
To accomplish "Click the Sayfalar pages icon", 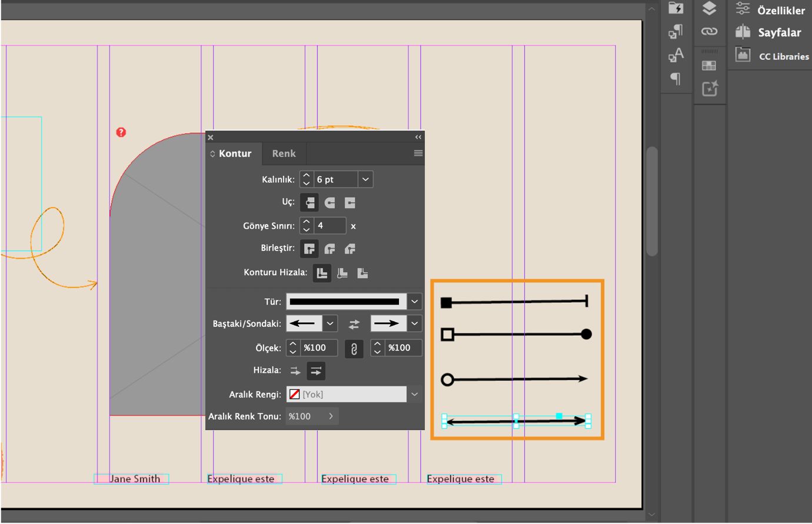I will 743,32.
